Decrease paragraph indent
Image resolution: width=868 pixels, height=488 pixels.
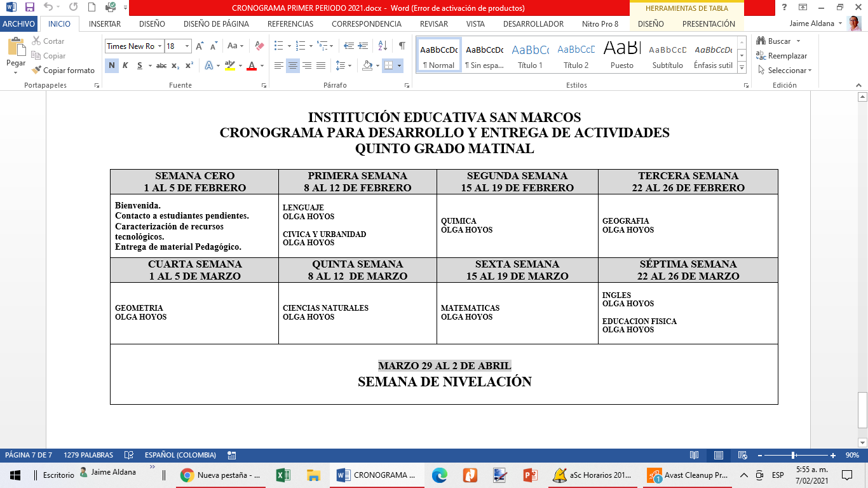(349, 46)
